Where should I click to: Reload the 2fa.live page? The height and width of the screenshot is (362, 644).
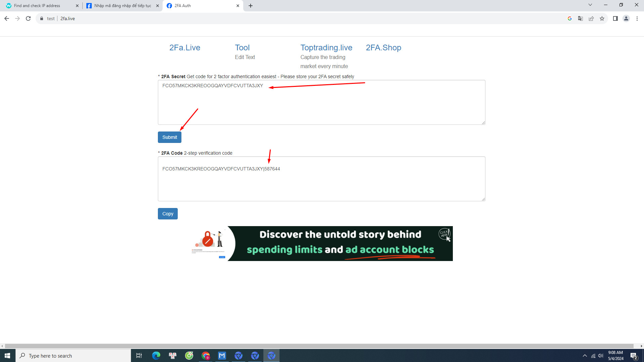coord(28,18)
